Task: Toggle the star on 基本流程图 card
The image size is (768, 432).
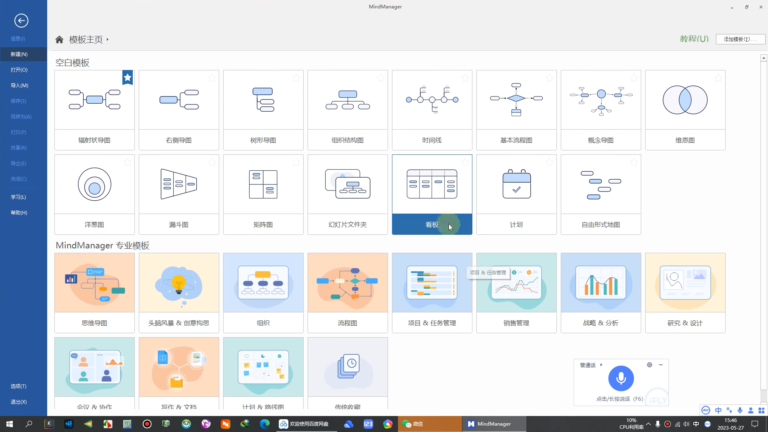Action: (549, 77)
